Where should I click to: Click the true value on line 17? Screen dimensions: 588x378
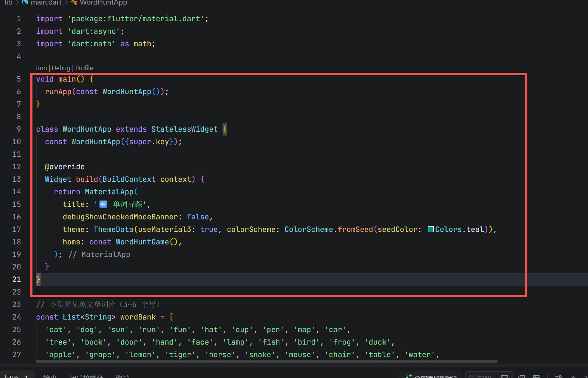[x=209, y=229]
